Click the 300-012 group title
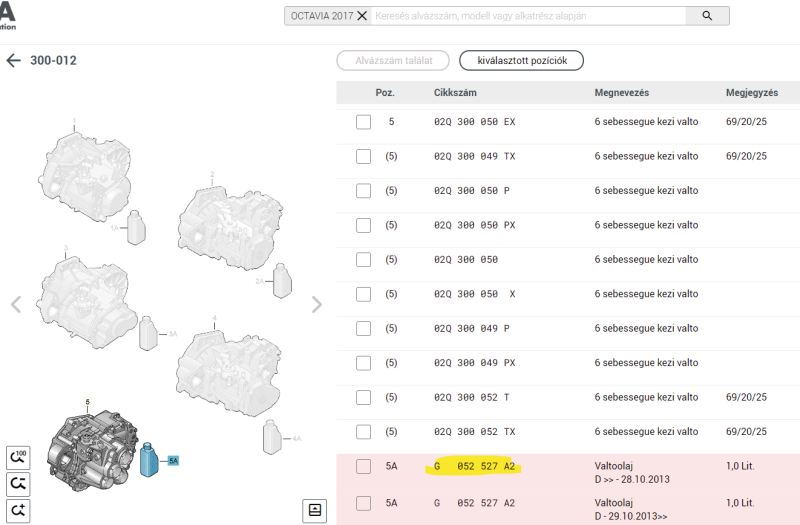Image resolution: width=800 pixels, height=525 pixels. 53,60
